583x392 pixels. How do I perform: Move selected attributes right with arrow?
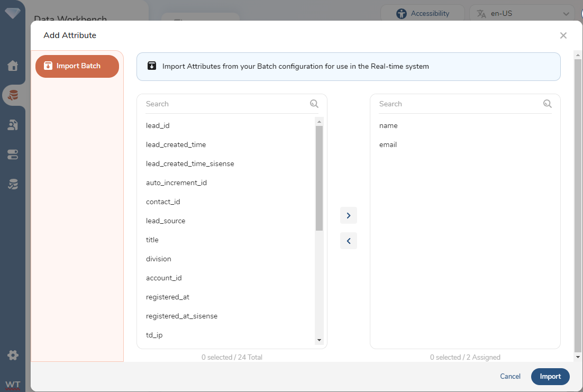pyautogui.click(x=348, y=215)
